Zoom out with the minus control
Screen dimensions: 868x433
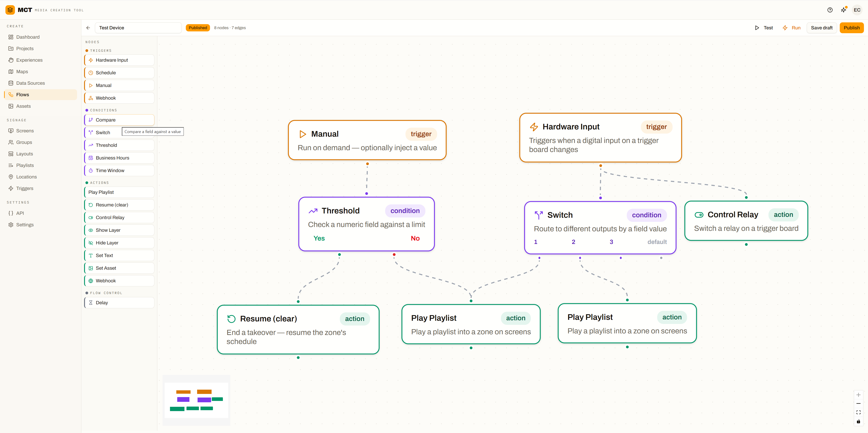(858, 404)
